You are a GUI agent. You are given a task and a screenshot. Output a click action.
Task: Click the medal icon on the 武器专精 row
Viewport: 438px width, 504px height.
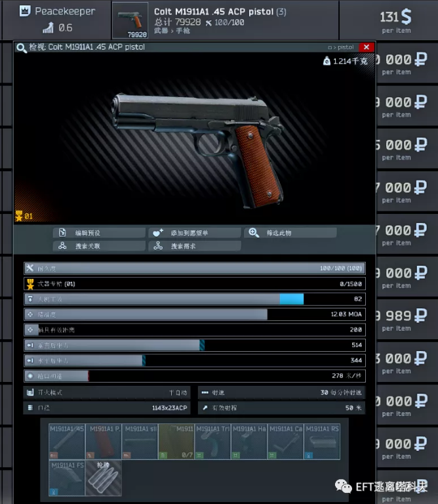point(30,283)
